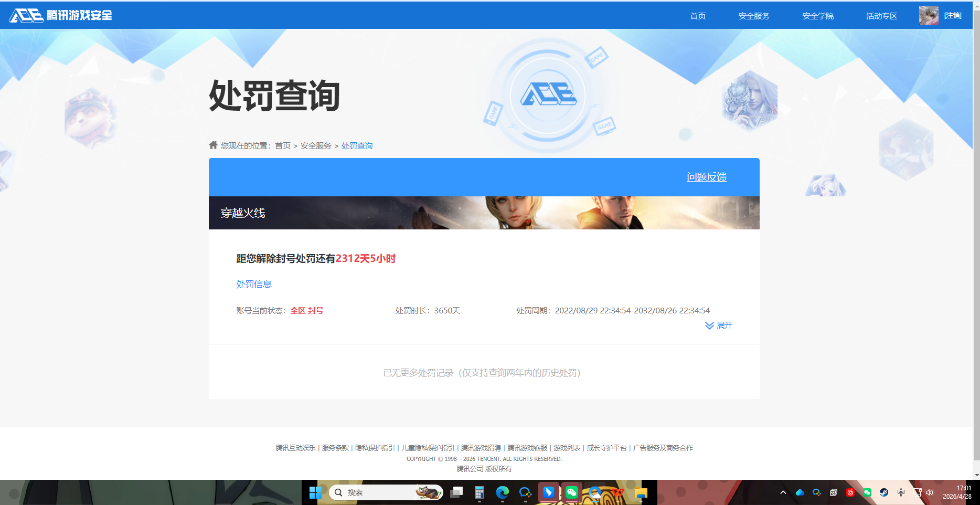
Task: Open the 活动专区 navigation menu
Action: click(x=881, y=16)
